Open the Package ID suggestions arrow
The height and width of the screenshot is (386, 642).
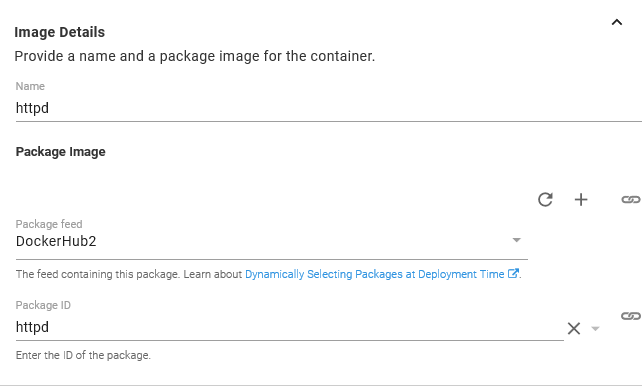tap(595, 328)
